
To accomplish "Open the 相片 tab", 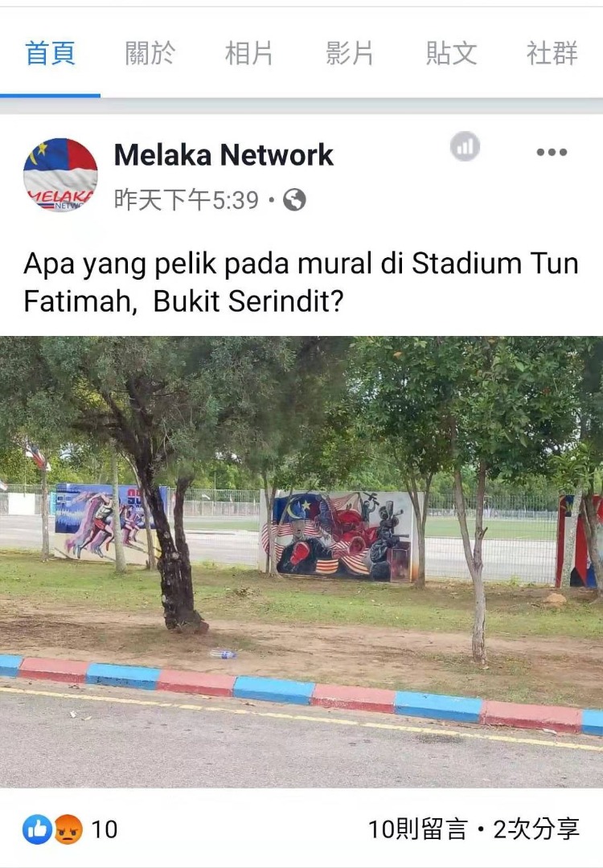I will point(249,54).
